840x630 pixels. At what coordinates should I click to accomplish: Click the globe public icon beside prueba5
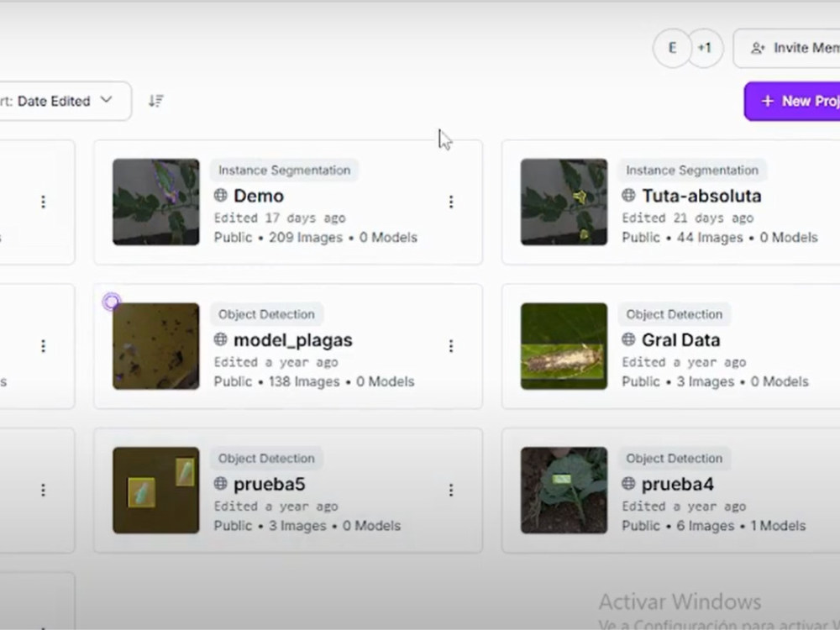tap(221, 483)
